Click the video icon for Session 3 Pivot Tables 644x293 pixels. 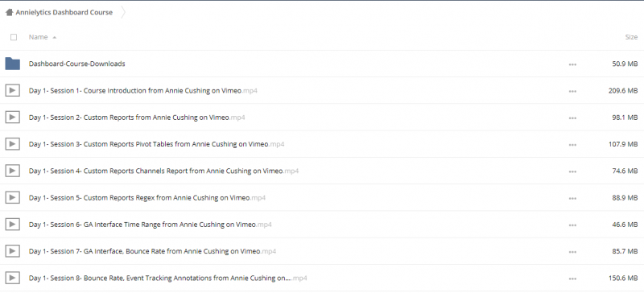tap(13, 144)
